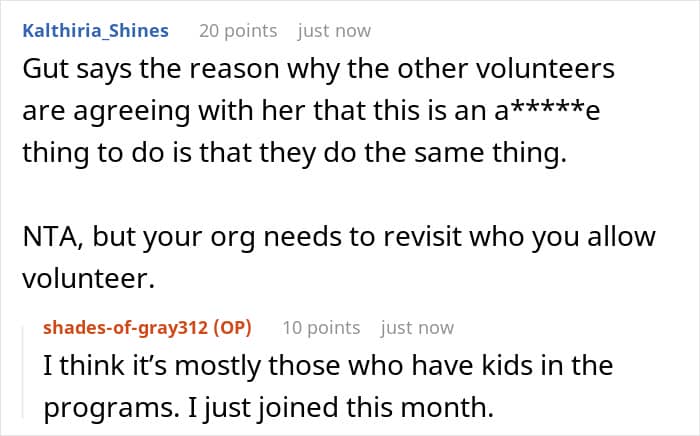Click the (OP) label
The image size is (700, 436).
tap(232, 328)
